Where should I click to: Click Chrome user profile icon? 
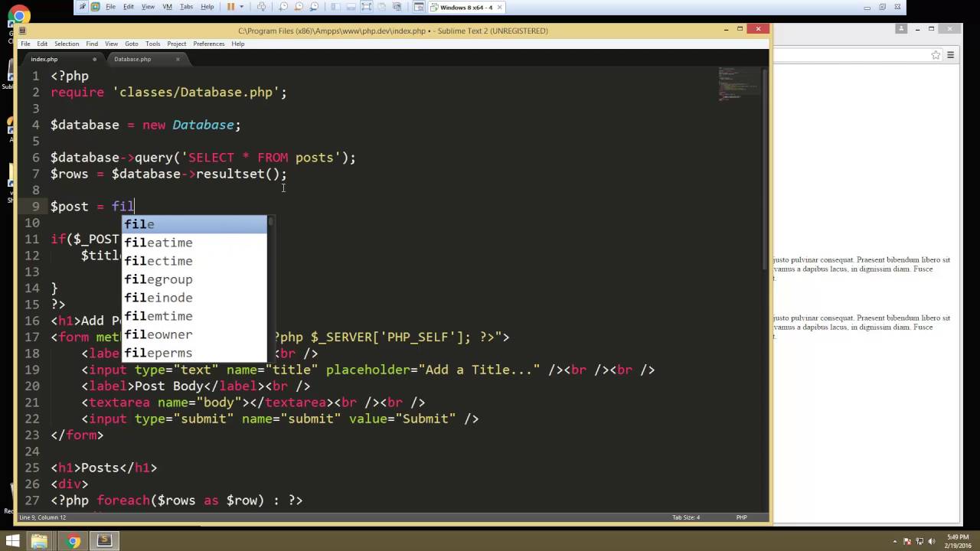pos(901,28)
